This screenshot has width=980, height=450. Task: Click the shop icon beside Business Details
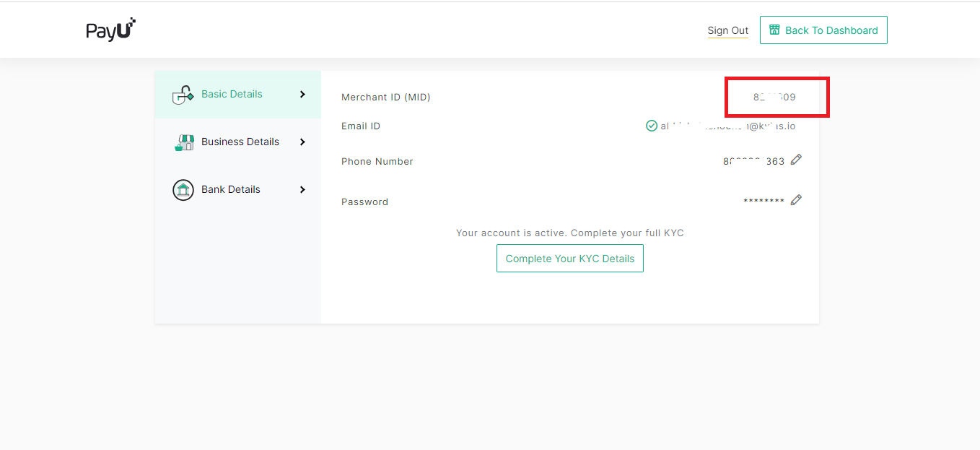(183, 142)
